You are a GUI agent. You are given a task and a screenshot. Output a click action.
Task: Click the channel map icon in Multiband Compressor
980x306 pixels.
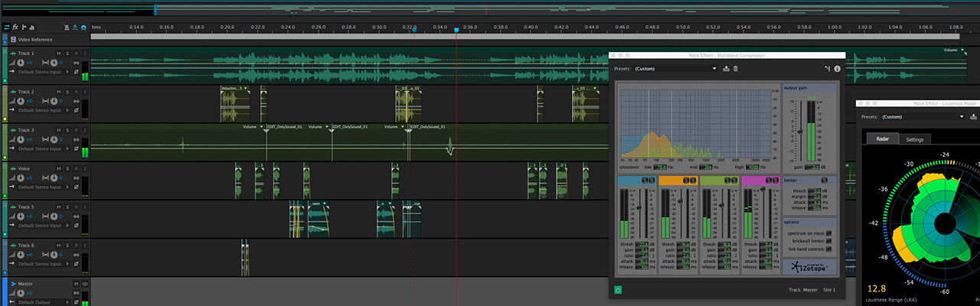click(x=828, y=69)
